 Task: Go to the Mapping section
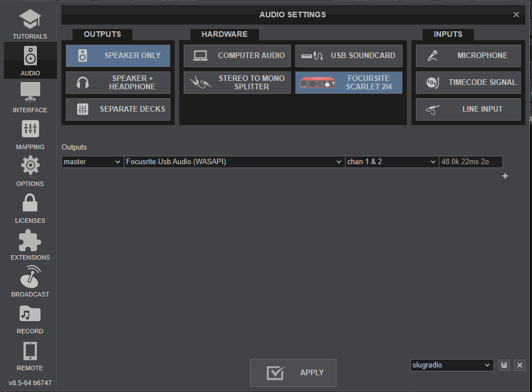30,135
